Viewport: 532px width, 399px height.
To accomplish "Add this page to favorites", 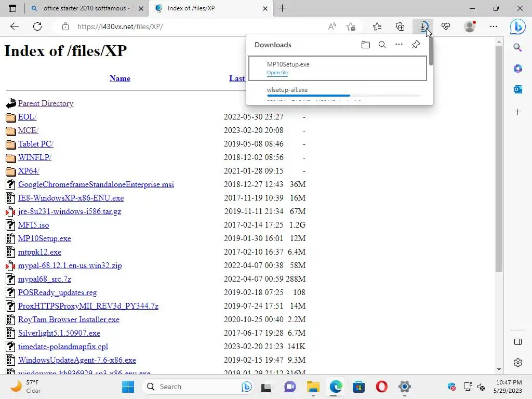I will pos(351,26).
